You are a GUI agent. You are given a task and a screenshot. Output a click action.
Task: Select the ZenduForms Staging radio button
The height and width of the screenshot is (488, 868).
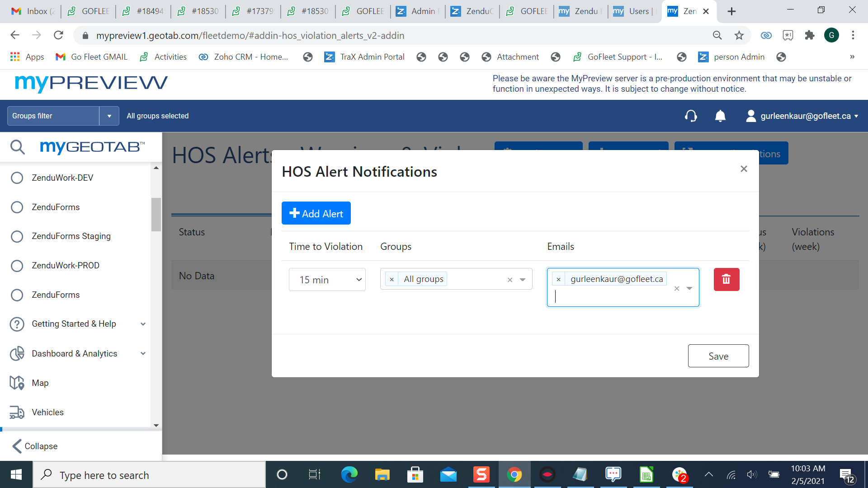click(17, 236)
